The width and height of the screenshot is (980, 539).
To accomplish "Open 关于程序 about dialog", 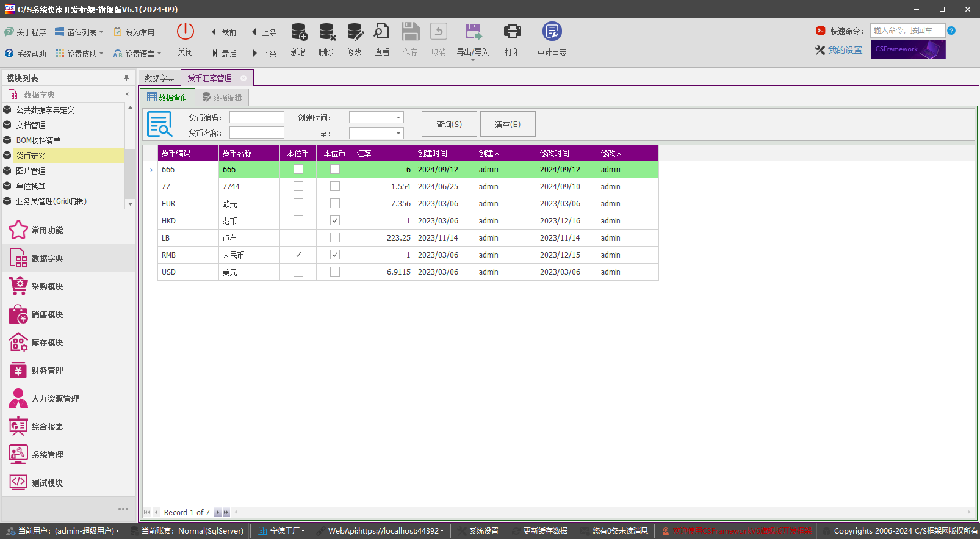I will coord(25,32).
